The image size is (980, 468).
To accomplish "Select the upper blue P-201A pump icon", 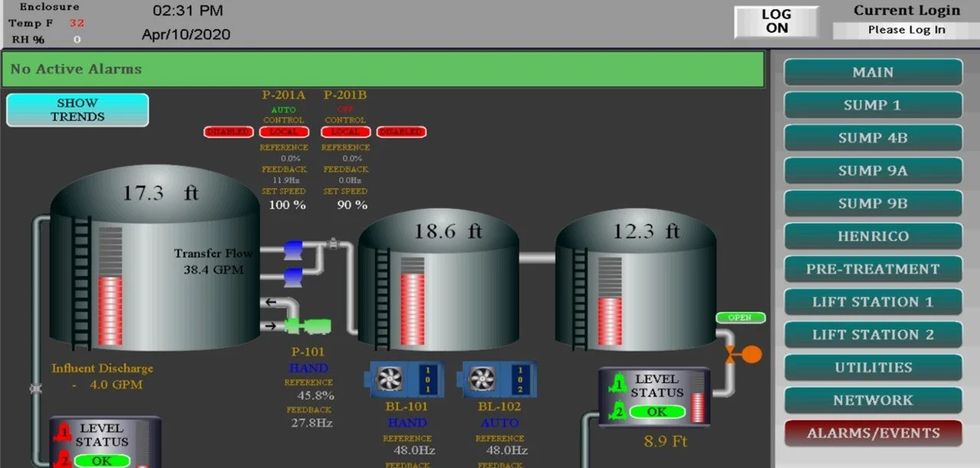I will coord(294,248).
